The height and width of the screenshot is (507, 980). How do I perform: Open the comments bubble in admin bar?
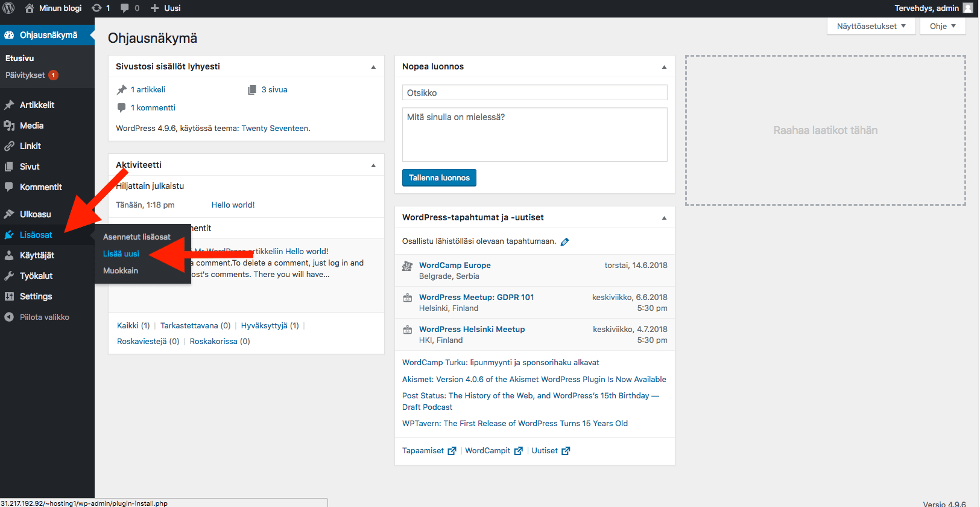(124, 8)
